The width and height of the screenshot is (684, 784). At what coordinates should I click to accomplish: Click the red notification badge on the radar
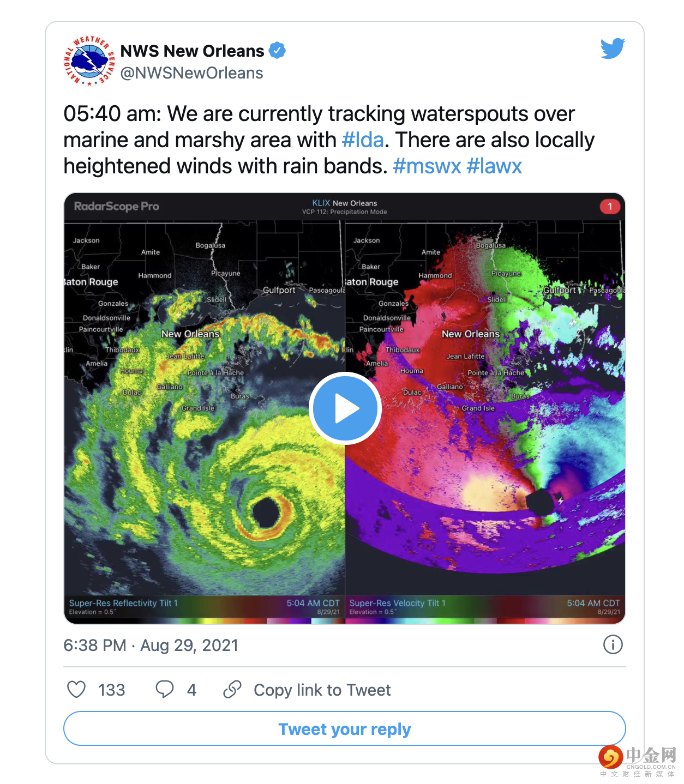tap(610, 207)
